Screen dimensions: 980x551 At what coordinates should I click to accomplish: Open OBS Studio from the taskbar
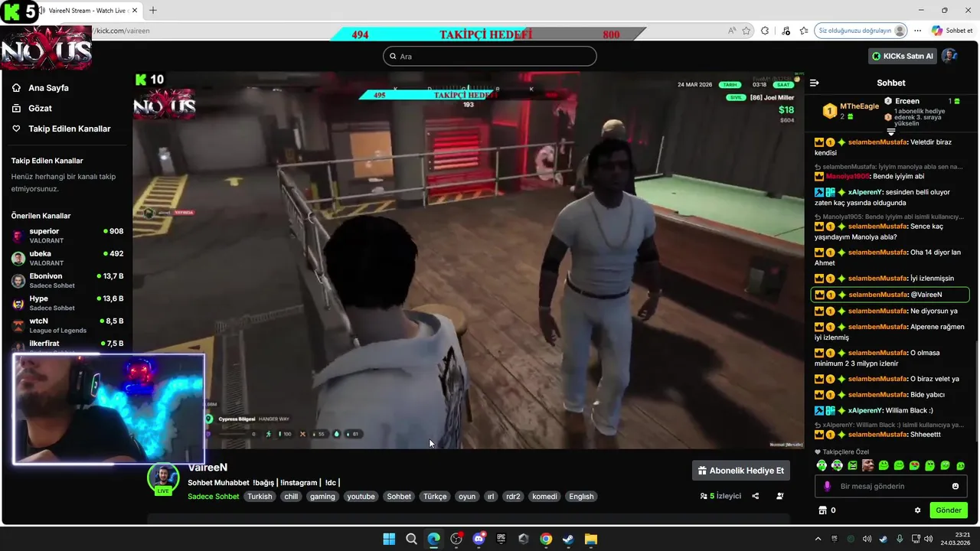click(456, 539)
